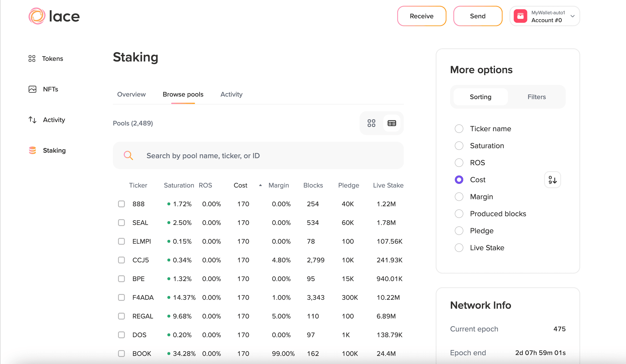626x364 pixels.
Task: Select Live Stake sorting radio
Action: [459, 248]
